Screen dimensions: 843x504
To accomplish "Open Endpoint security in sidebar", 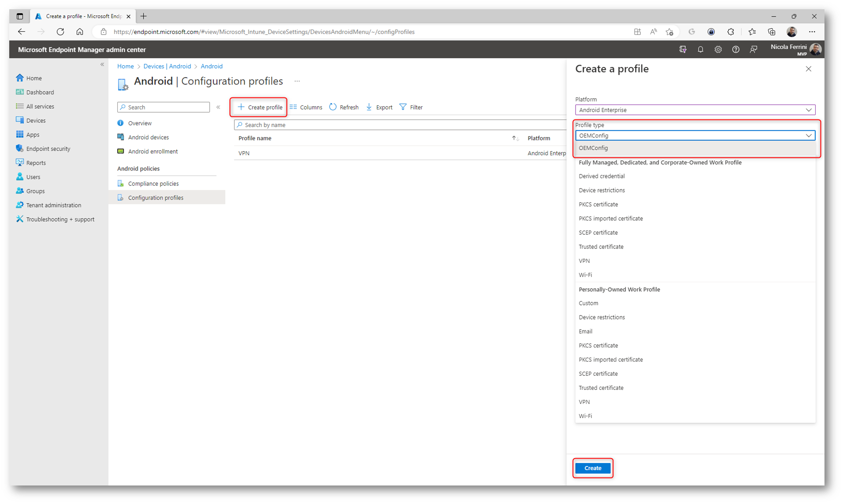I will pos(43,148).
